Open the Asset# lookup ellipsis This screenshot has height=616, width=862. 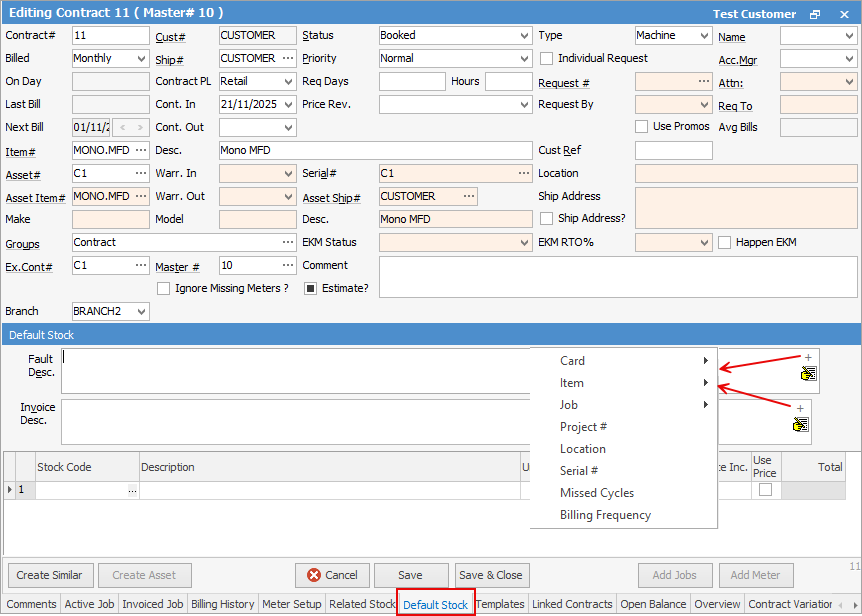click(141, 173)
